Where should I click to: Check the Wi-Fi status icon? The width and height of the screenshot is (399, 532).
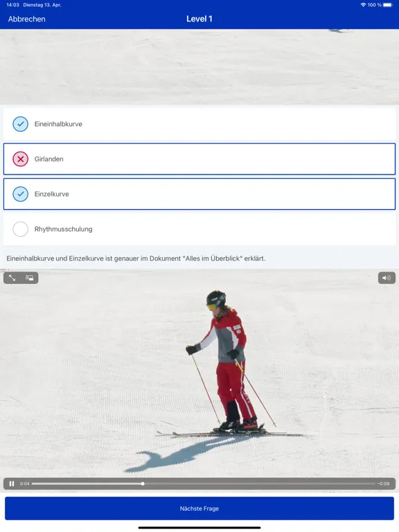tap(363, 5)
